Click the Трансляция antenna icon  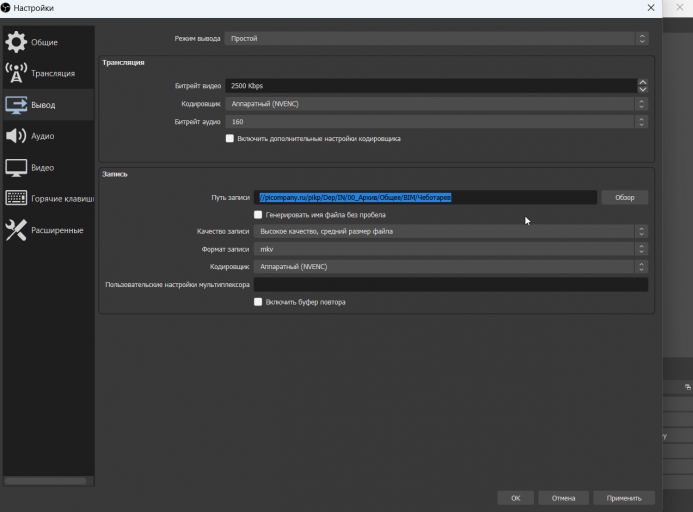(x=16, y=73)
